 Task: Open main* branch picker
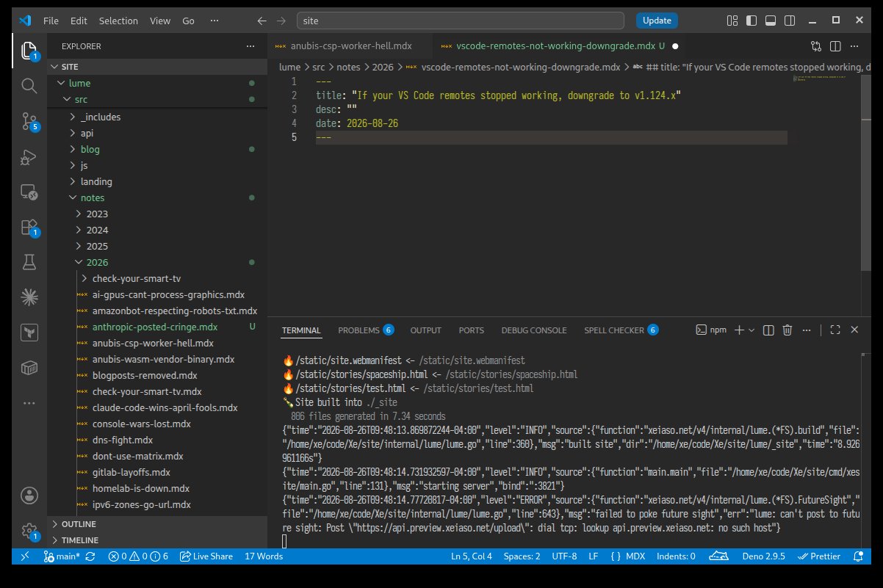click(62, 556)
